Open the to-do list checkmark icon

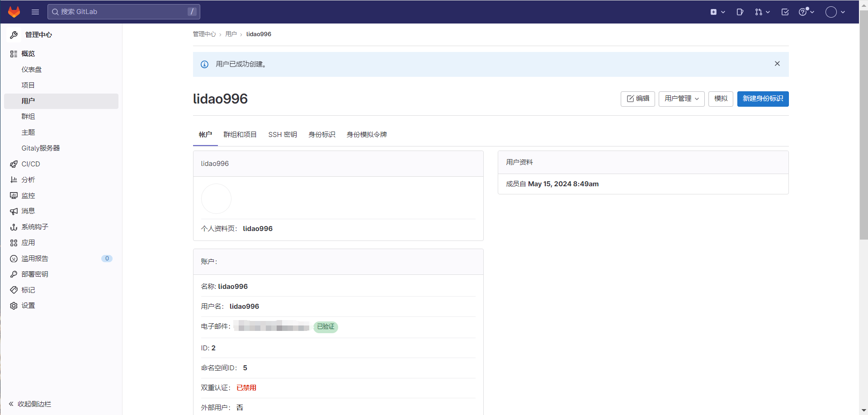(x=785, y=12)
